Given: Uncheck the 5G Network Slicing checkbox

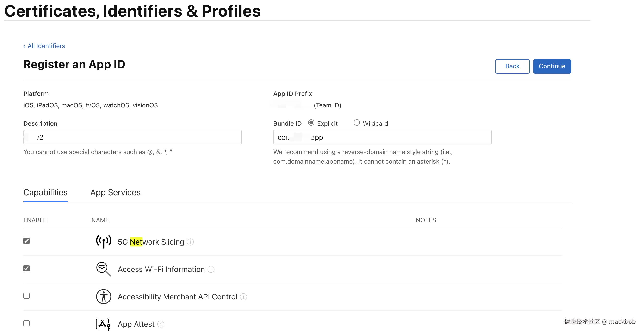Looking at the screenshot, I should 26,241.
